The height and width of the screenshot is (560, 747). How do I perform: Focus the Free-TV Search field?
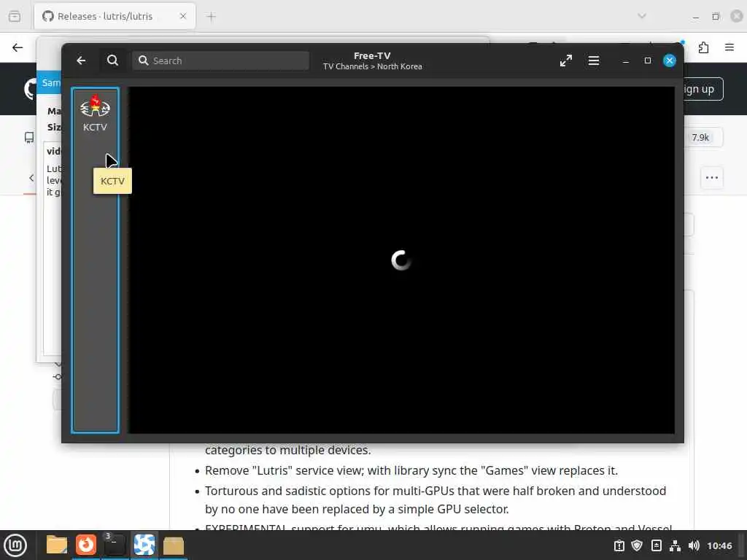pyautogui.click(x=220, y=61)
